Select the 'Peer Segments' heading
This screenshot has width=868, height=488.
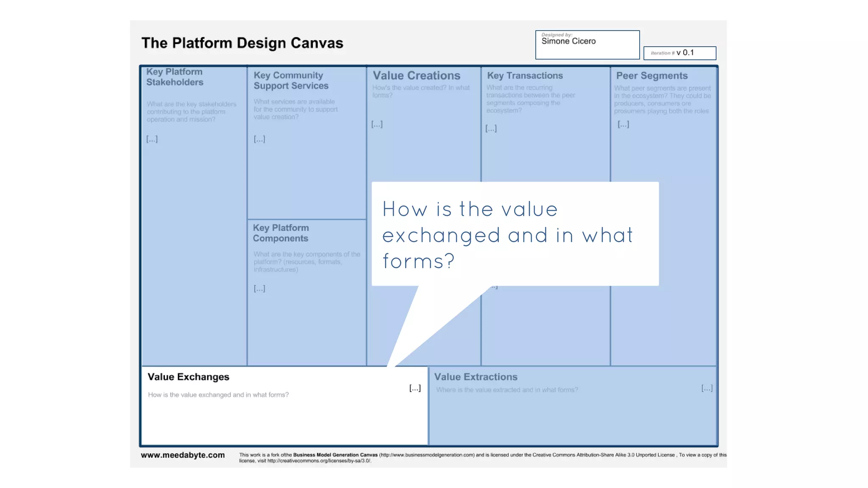(652, 76)
